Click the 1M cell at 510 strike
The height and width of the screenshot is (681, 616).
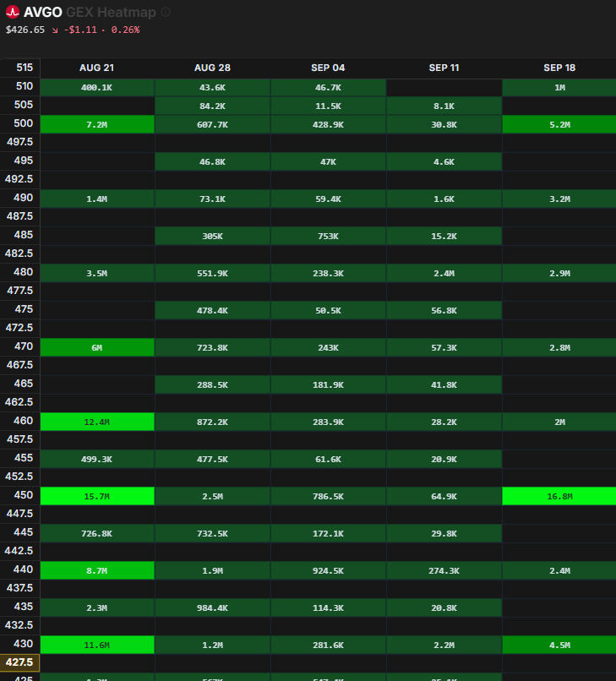[x=559, y=87]
